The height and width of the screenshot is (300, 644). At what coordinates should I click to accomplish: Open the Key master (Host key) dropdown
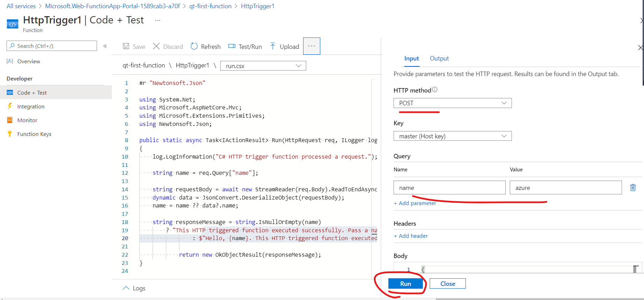(452, 136)
